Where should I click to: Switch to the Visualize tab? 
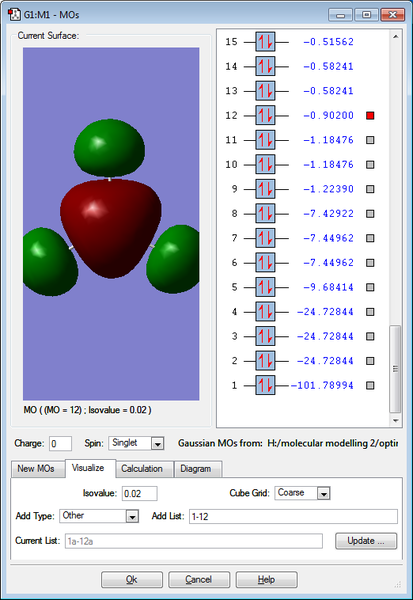90,468
